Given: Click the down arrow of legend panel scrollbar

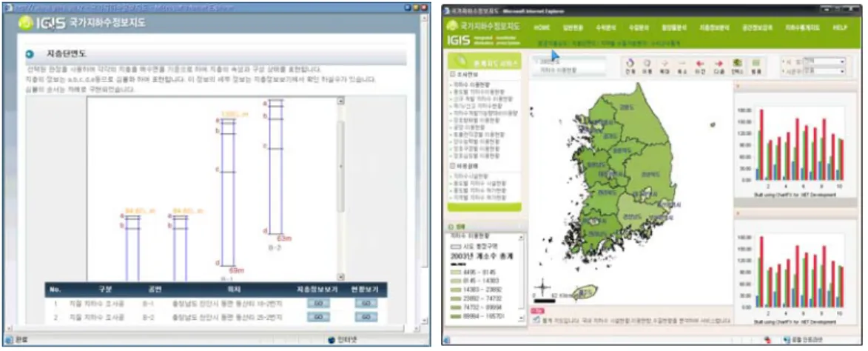Looking at the screenshot, I should tap(521, 318).
